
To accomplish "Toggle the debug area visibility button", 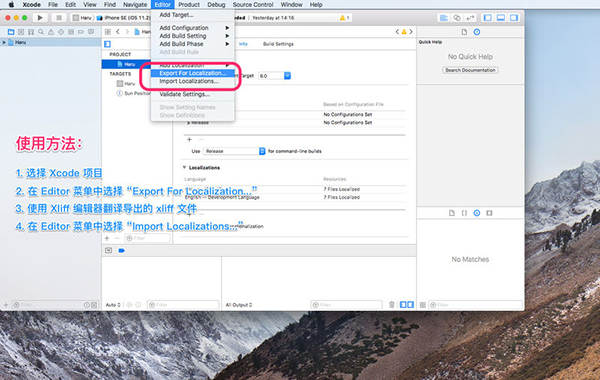I will (501, 18).
